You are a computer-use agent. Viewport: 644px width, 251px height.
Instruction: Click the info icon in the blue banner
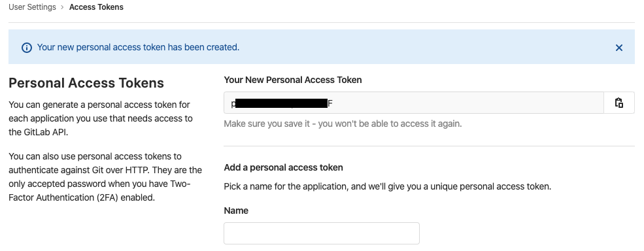click(27, 48)
